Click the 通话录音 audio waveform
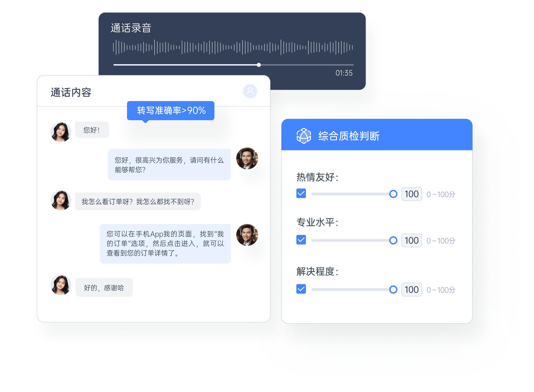 233,47
